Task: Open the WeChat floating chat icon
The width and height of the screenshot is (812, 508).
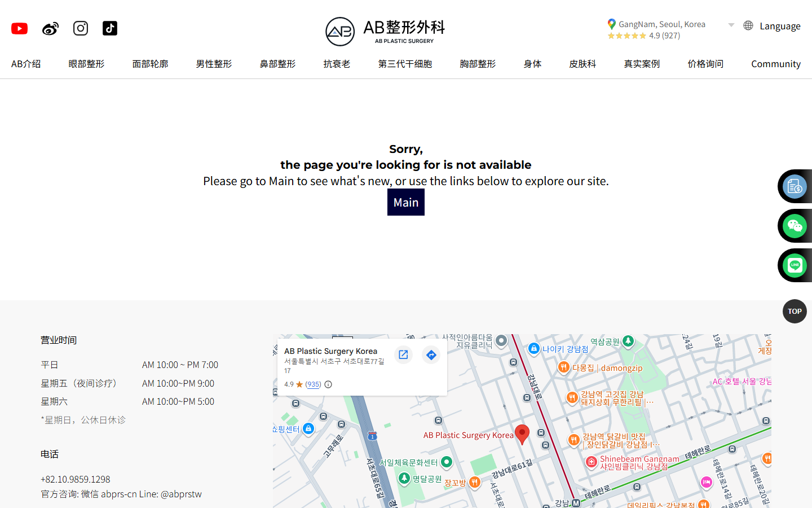Action: pyautogui.click(x=795, y=226)
